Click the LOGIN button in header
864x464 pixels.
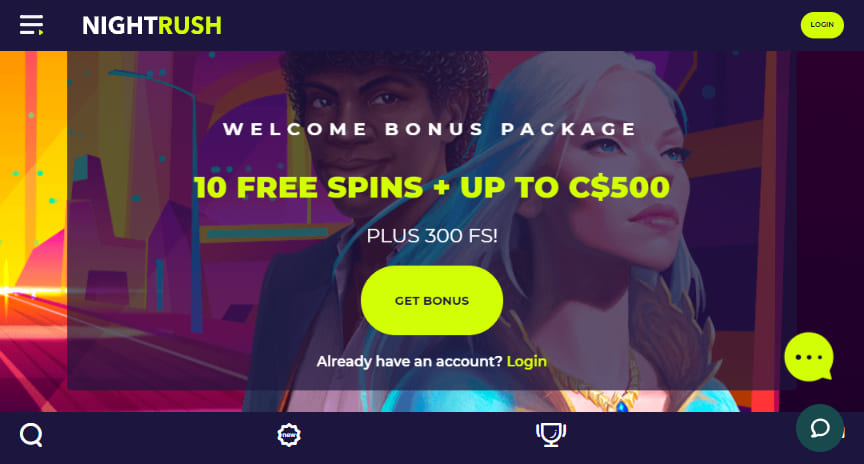pos(822,25)
